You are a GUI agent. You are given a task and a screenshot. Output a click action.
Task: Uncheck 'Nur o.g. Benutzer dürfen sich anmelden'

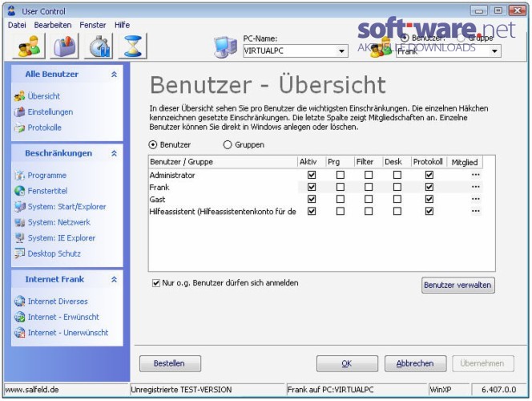(x=156, y=283)
